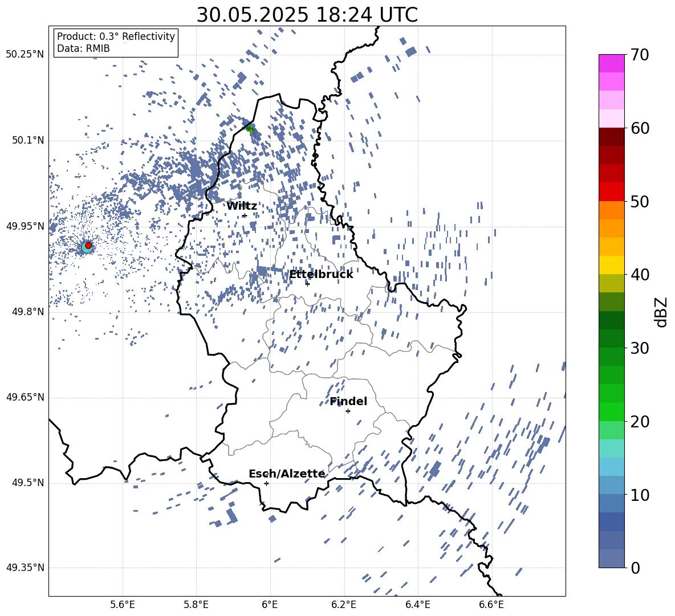Click the 6.4°E longitude tick label

(x=417, y=605)
